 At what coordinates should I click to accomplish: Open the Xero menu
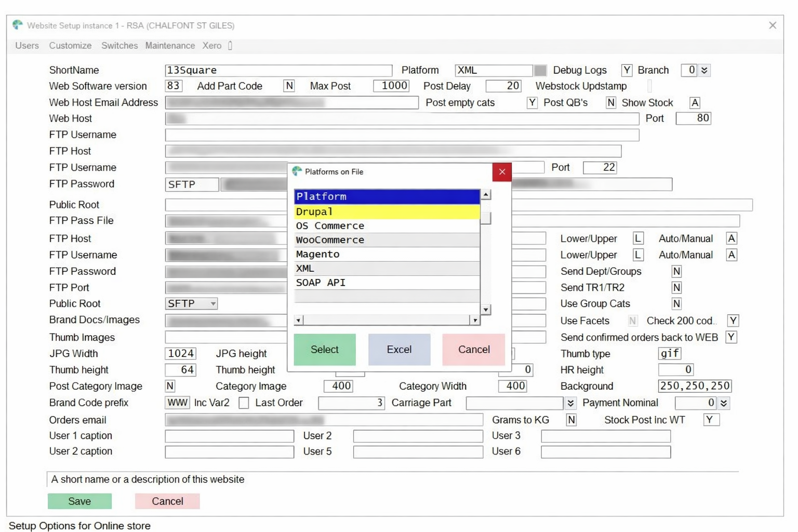pos(211,46)
